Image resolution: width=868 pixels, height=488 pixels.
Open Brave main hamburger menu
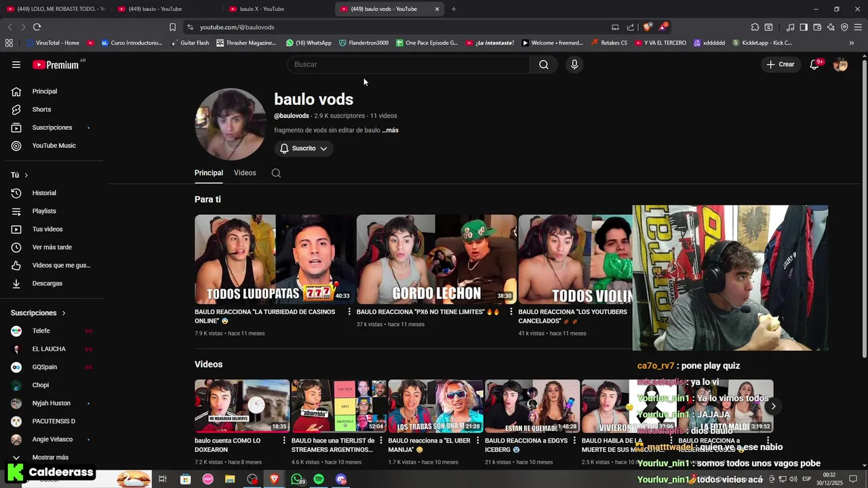[858, 27]
